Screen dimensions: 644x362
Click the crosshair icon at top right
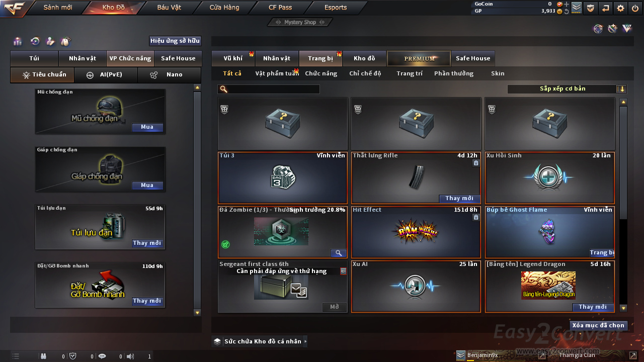(x=598, y=29)
